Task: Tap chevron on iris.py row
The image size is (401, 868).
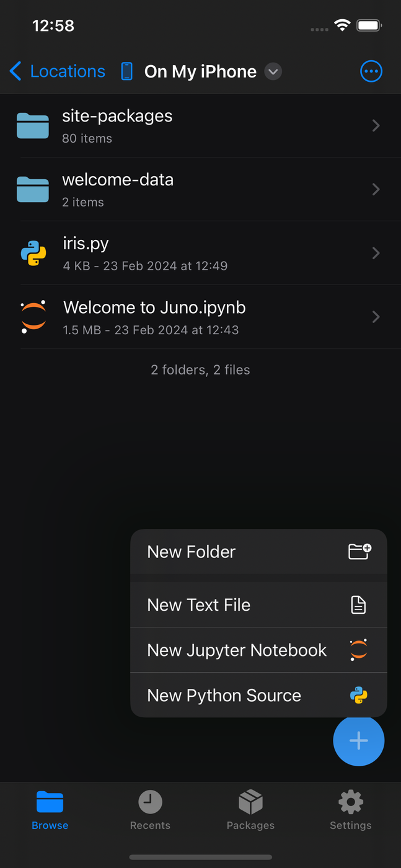Action: [x=376, y=254]
